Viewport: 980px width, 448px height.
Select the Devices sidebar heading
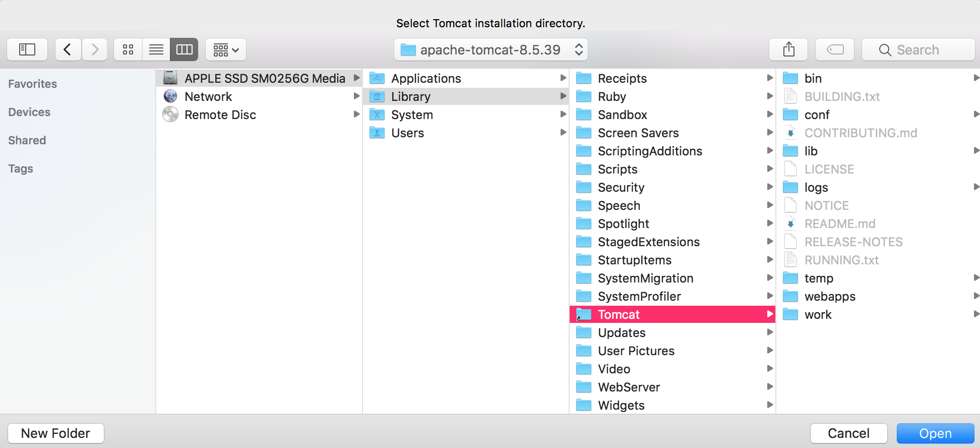(x=29, y=112)
